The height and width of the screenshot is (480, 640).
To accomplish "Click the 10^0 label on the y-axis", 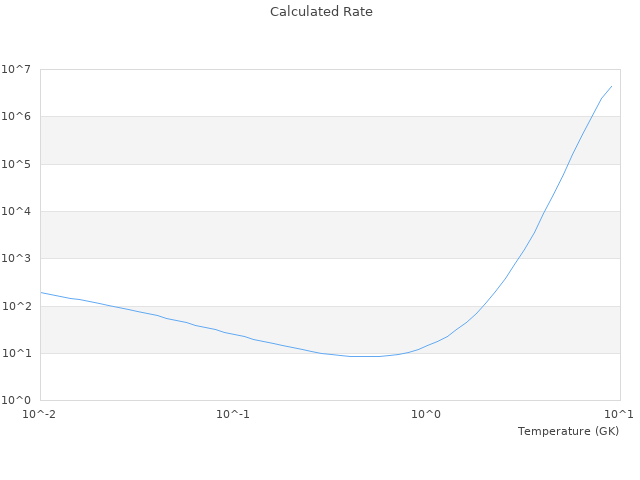I will click(16, 400).
